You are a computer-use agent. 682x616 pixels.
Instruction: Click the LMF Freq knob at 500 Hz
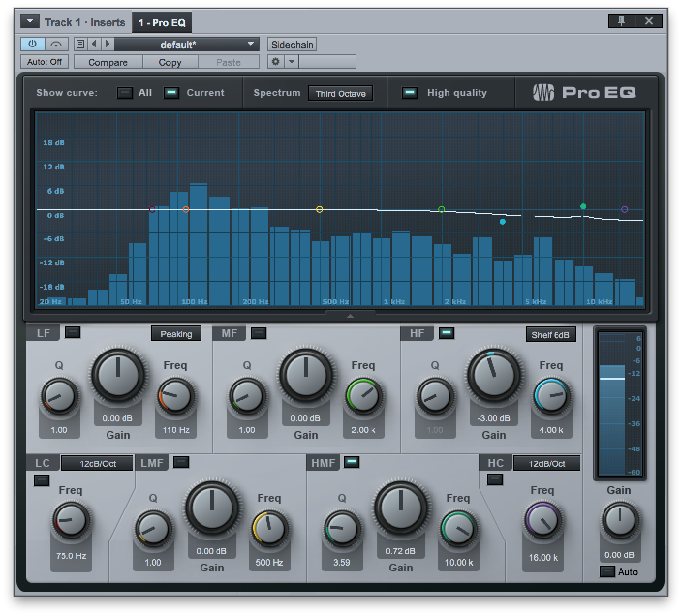[269, 529]
